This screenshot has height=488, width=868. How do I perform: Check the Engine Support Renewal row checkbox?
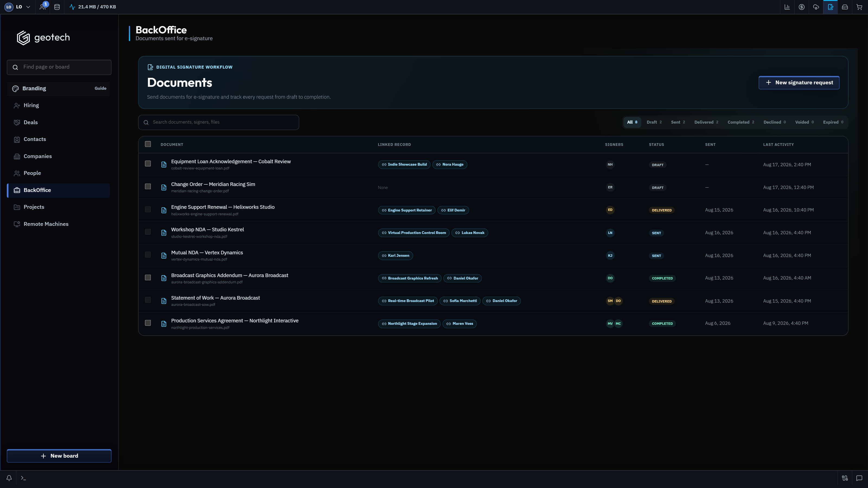pos(148,210)
